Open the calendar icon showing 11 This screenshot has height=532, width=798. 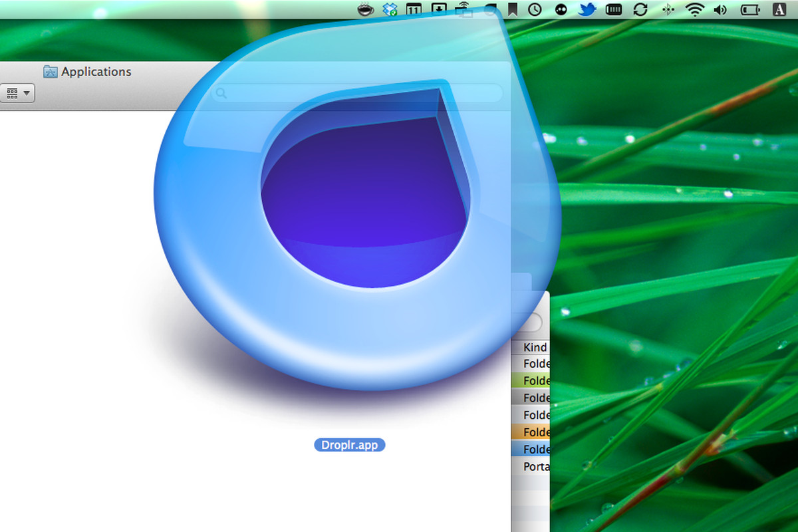pyautogui.click(x=414, y=9)
